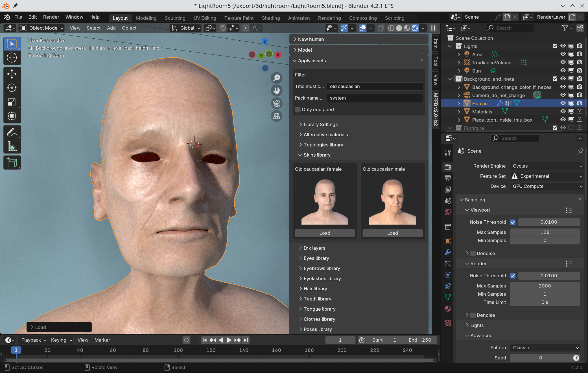The height and width of the screenshot is (373, 588).
Task: Select the Add Cube tool
Action: coord(12,163)
